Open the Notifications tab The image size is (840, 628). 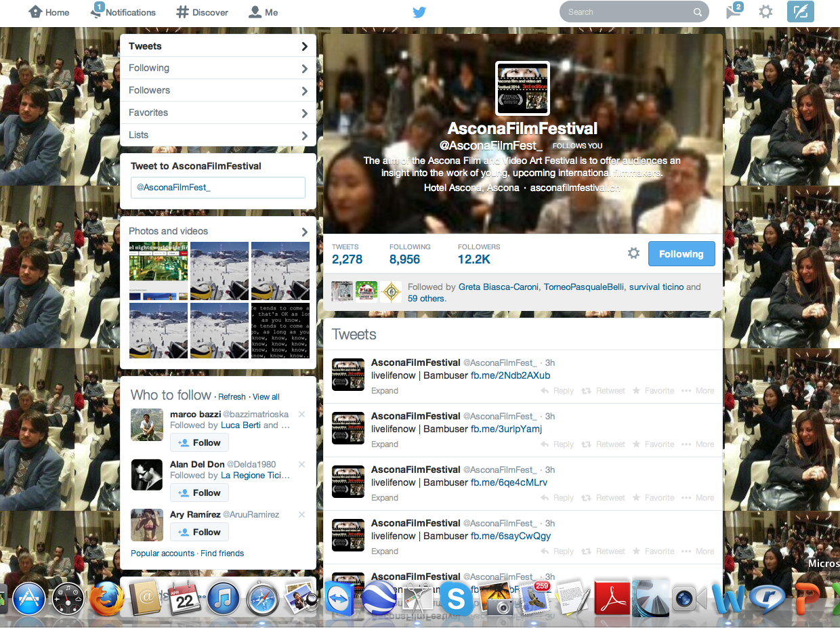pyautogui.click(x=123, y=12)
